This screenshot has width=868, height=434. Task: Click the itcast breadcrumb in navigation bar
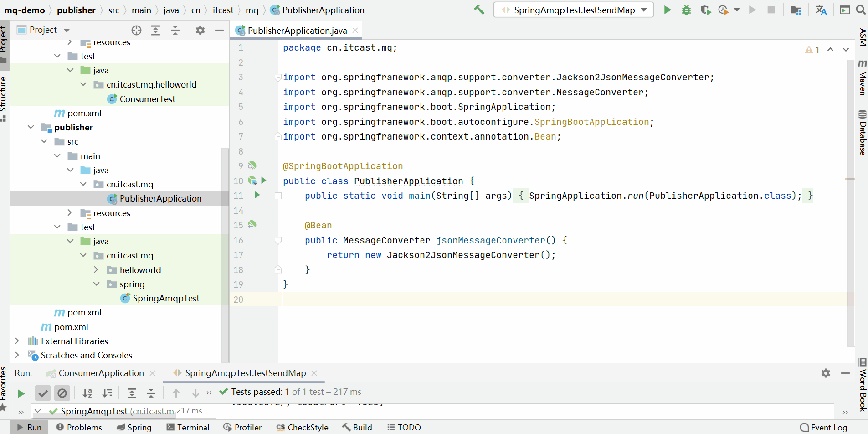pyautogui.click(x=223, y=10)
